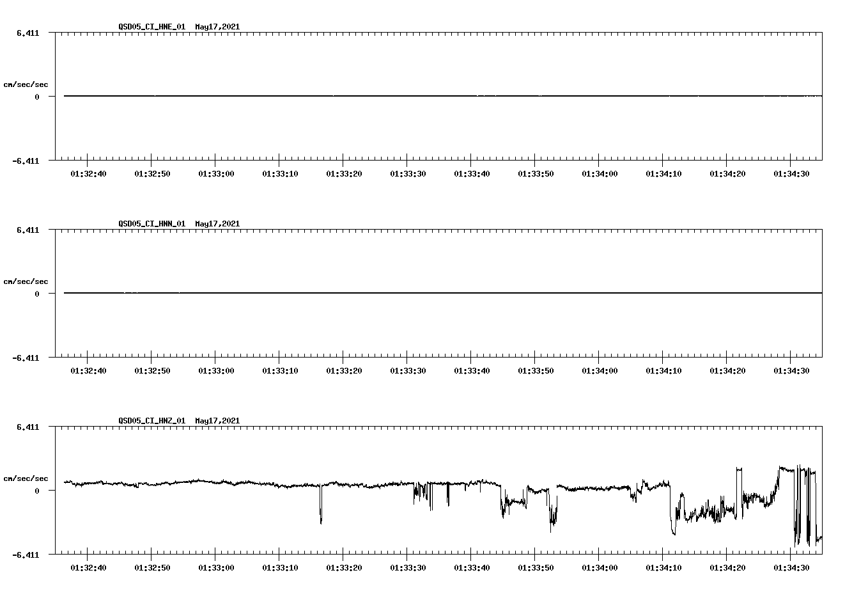
Task: Click the May17,2021 date label on HNZ plot
Action: 217,421
